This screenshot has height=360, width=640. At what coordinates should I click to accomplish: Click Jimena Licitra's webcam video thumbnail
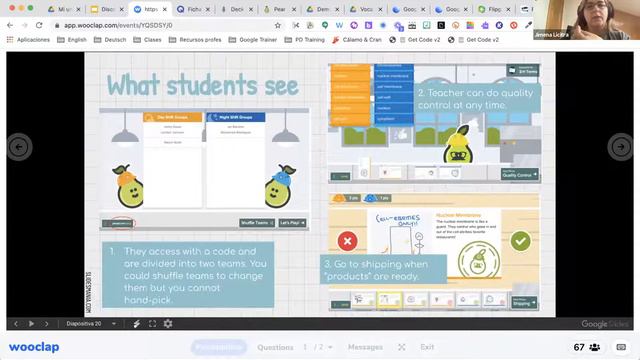pyautogui.click(x=586, y=20)
